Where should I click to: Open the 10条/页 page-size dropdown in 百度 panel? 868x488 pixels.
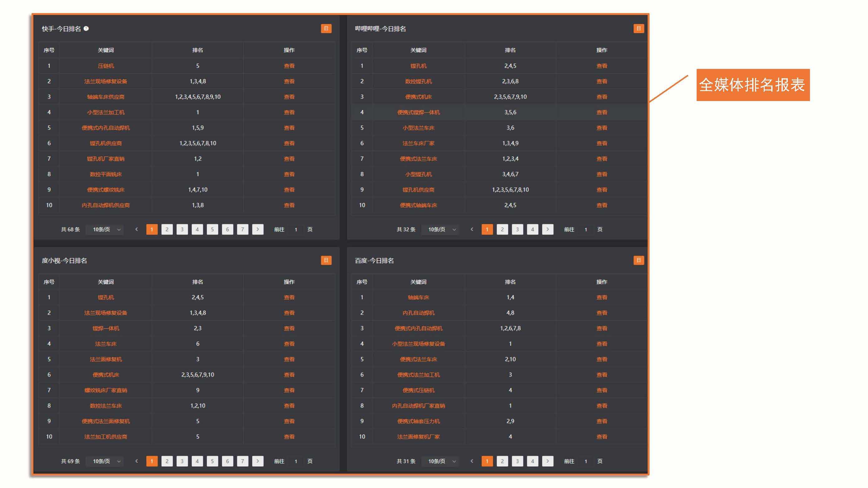pyautogui.click(x=440, y=461)
